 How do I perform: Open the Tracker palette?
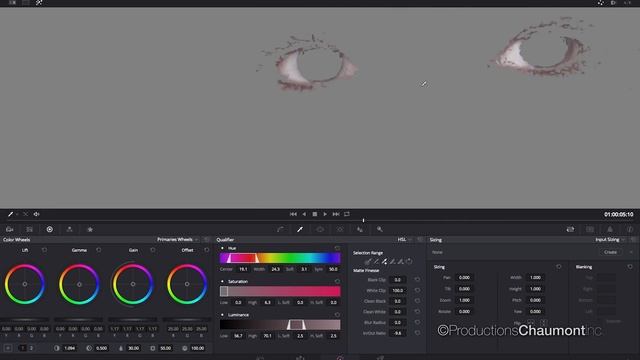click(340, 229)
